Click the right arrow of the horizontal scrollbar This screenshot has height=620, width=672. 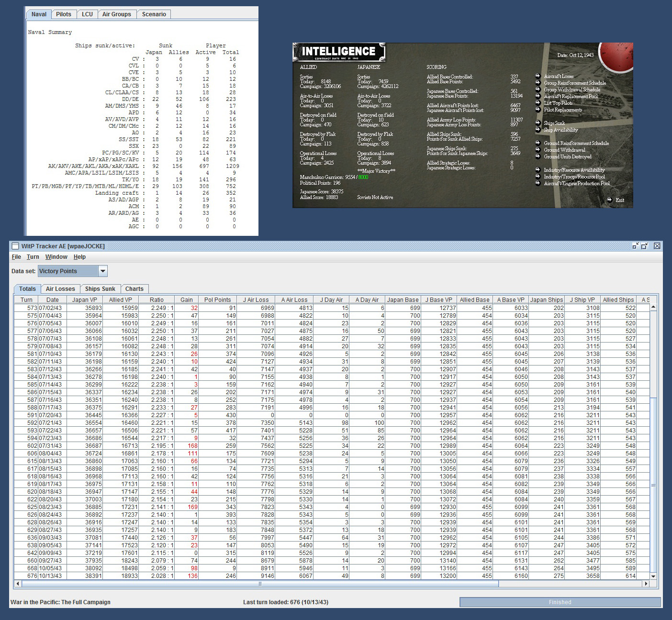(x=646, y=584)
